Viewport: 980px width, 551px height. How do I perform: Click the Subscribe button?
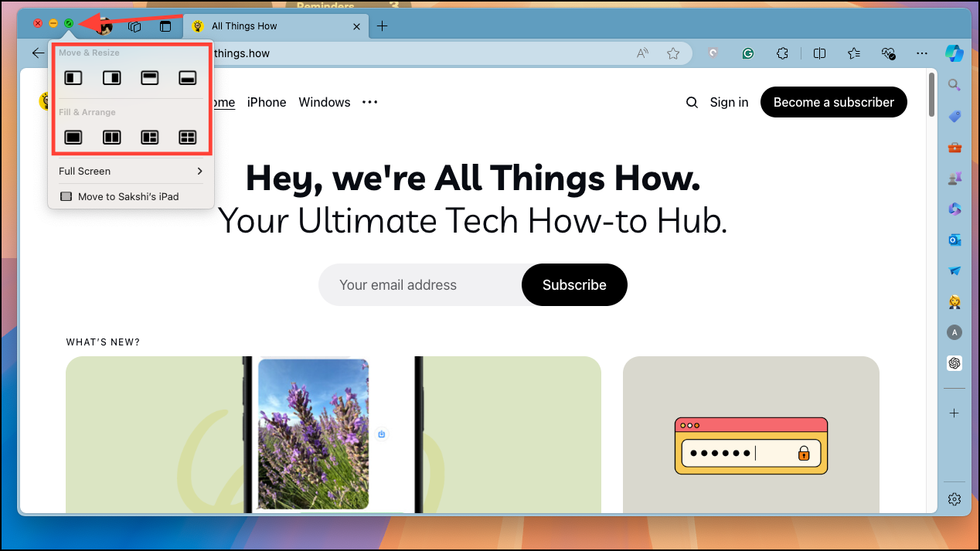[574, 285]
